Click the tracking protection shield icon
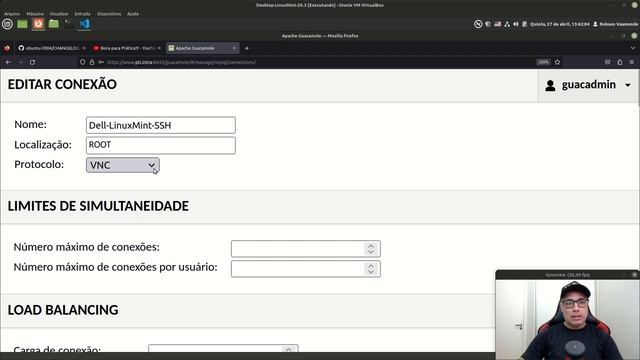640x360 pixels. pyautogui.click(x=82, y=62)
